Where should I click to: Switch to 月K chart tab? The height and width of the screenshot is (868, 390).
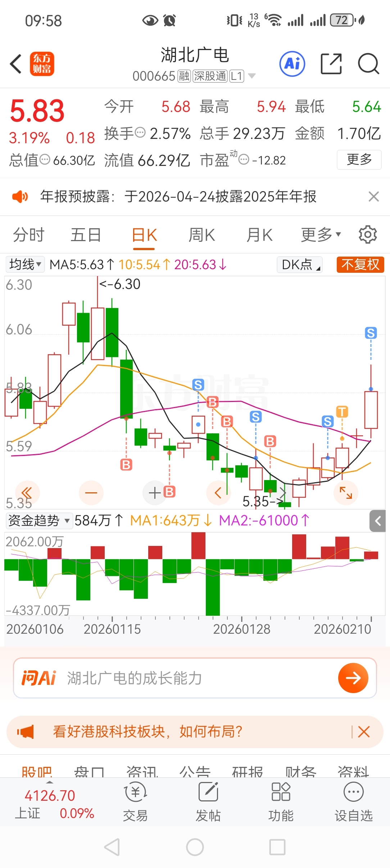pos(259,235)
